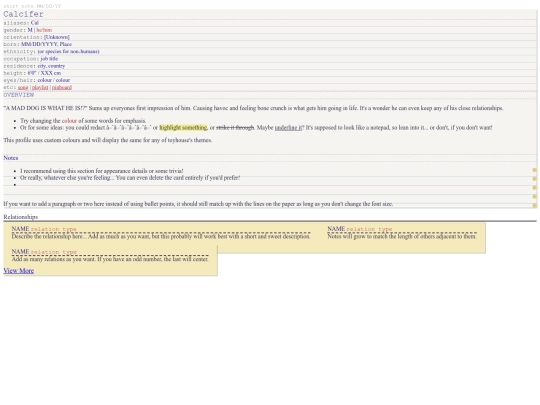
Task: Click the yellow 'highlight something' text
Action: [x=183, y=127]
